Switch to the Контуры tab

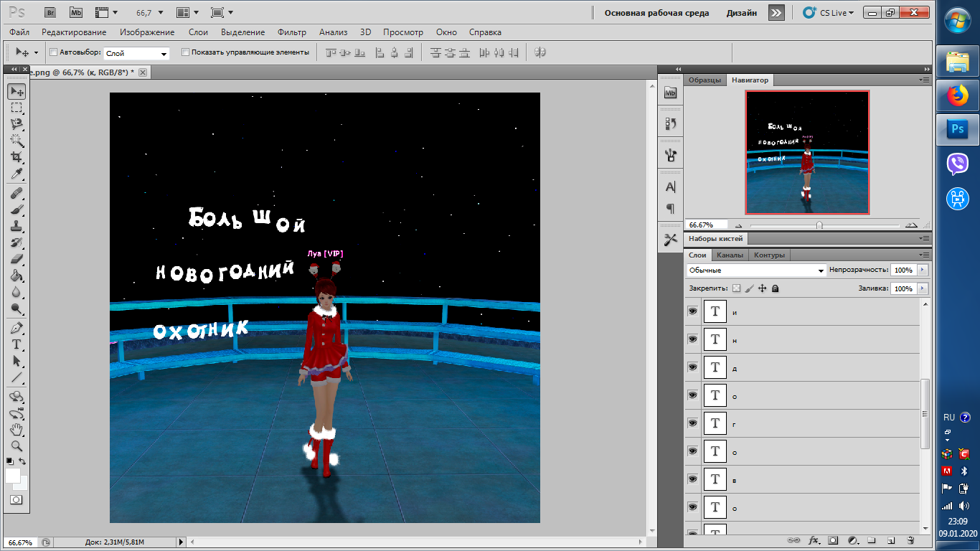(x=770, y=255)
